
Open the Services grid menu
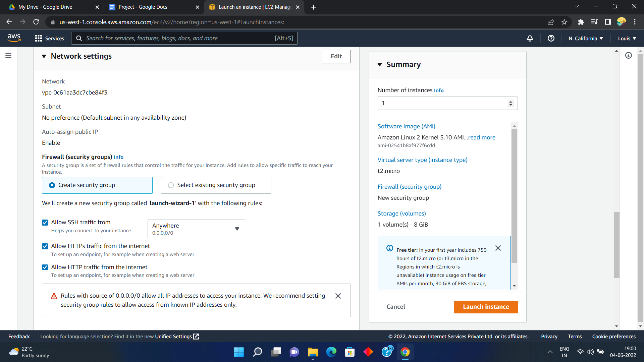(49, 38)
